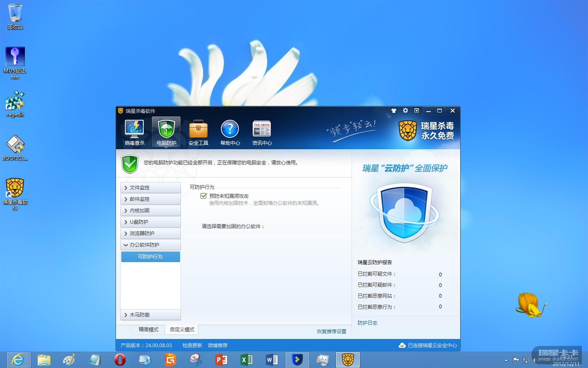Open 安全工具 toolbox

[x=198, y=132]
